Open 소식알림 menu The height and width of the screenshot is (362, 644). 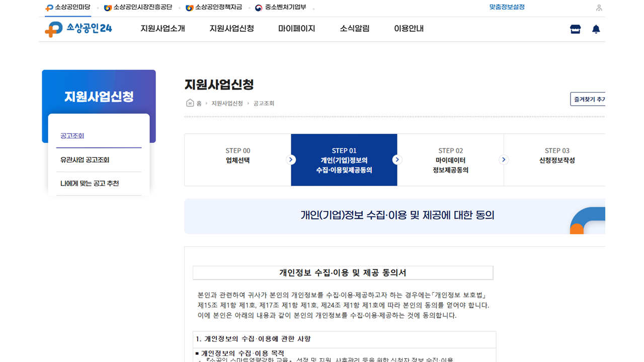tap(355, 29)
